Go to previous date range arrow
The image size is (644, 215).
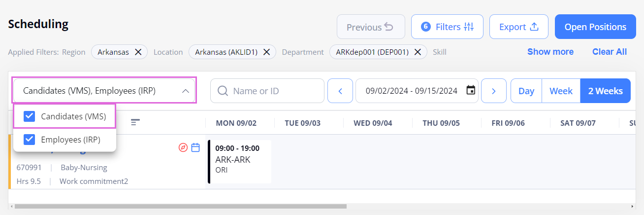[340, 91]
